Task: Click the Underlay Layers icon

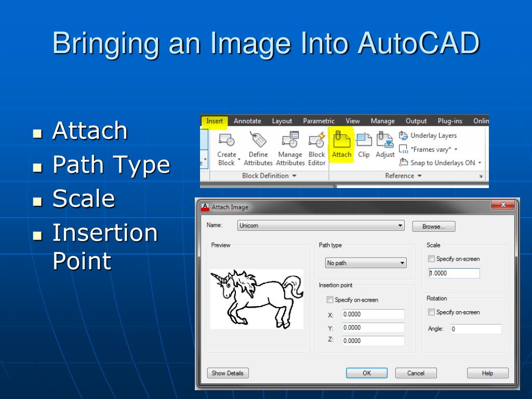Action: pyautogui.click(x=403, y=136)
